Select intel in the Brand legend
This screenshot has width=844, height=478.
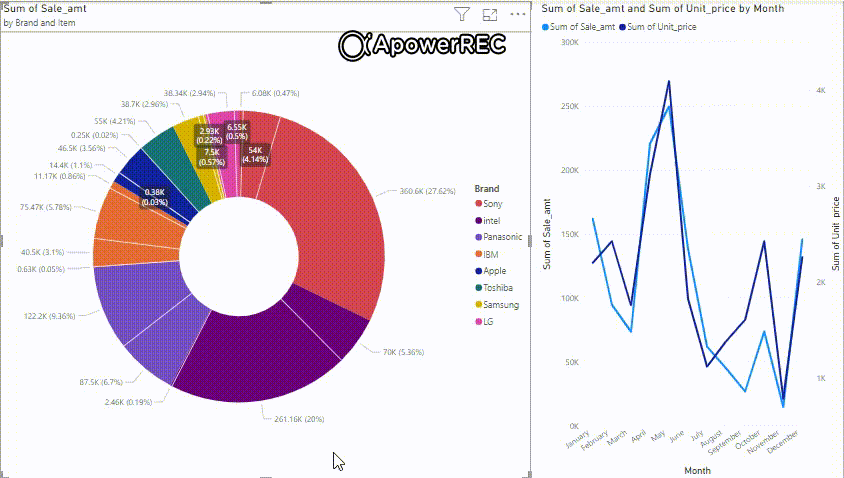488,221
